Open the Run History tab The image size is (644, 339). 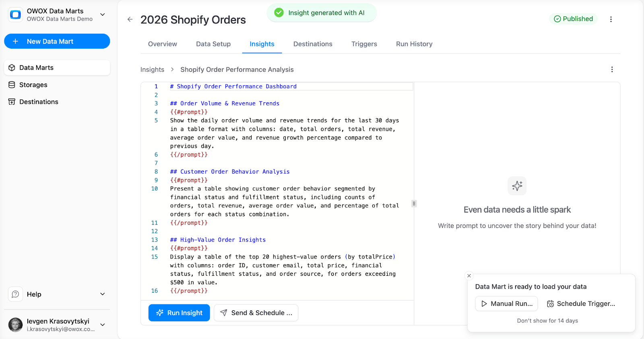coord(414,44)
